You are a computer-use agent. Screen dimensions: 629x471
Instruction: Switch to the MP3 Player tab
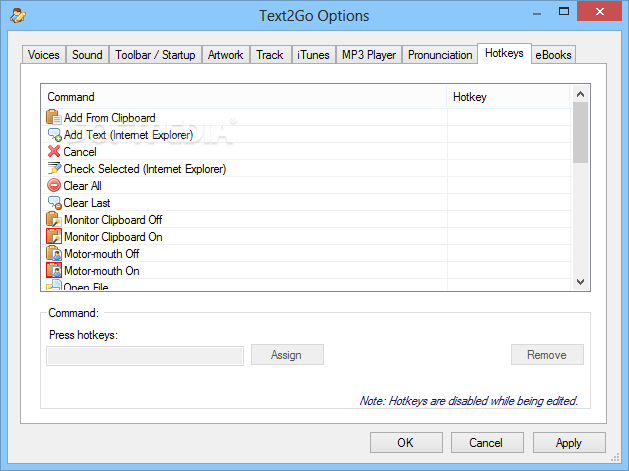369,55
